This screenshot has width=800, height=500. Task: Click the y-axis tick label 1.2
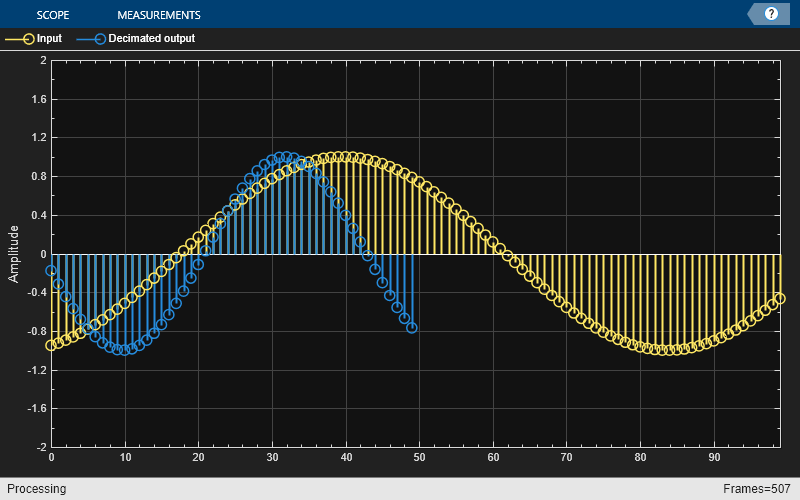pos(38,138)
